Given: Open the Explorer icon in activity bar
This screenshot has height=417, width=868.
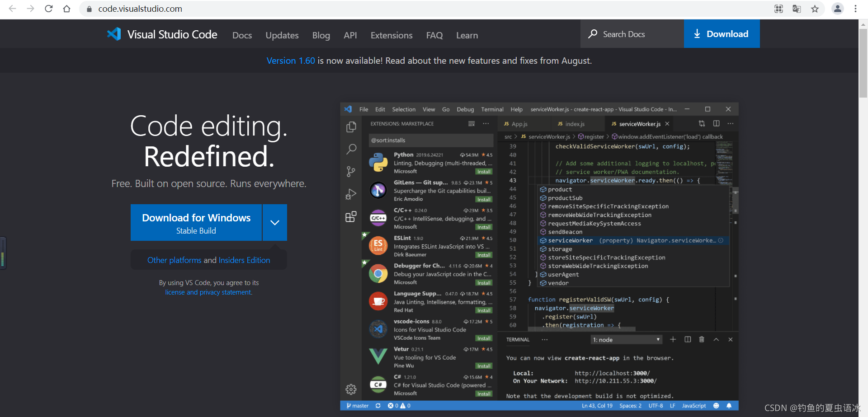Looking at the screenshot, I should [351, 127].
